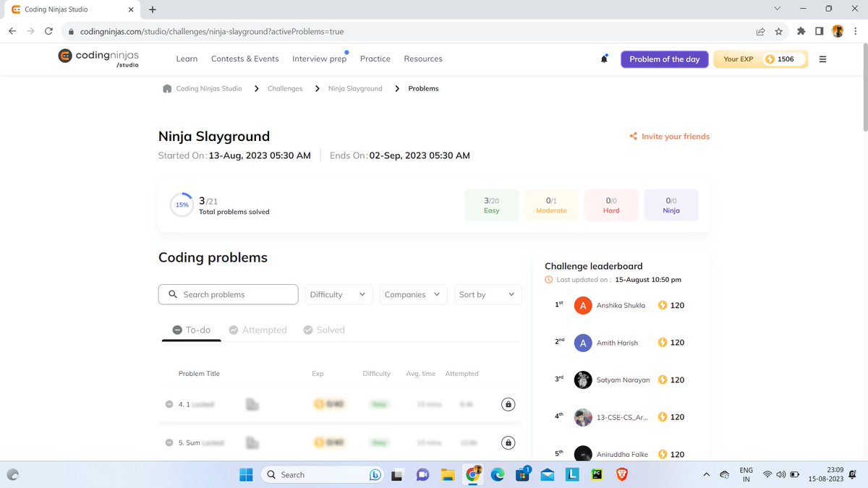
Task: Launch Microsoft Edge from the taskbar
Action: click(497, 474)
